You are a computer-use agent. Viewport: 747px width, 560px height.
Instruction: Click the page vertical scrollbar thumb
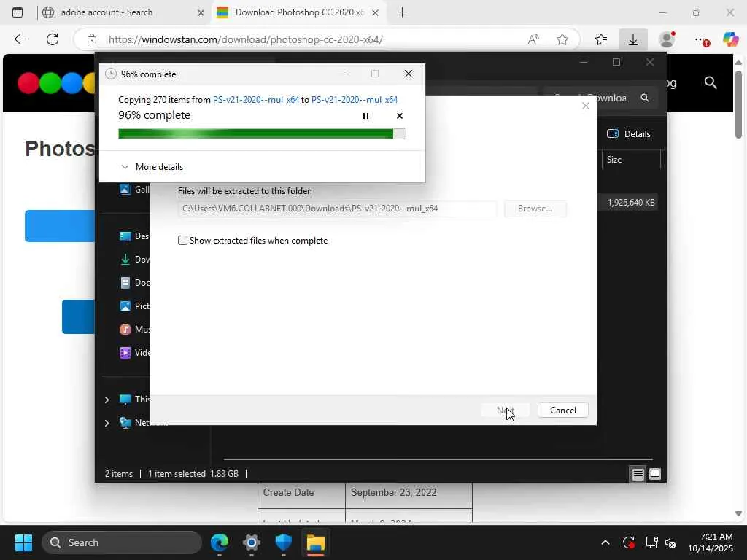pos(738,104)
